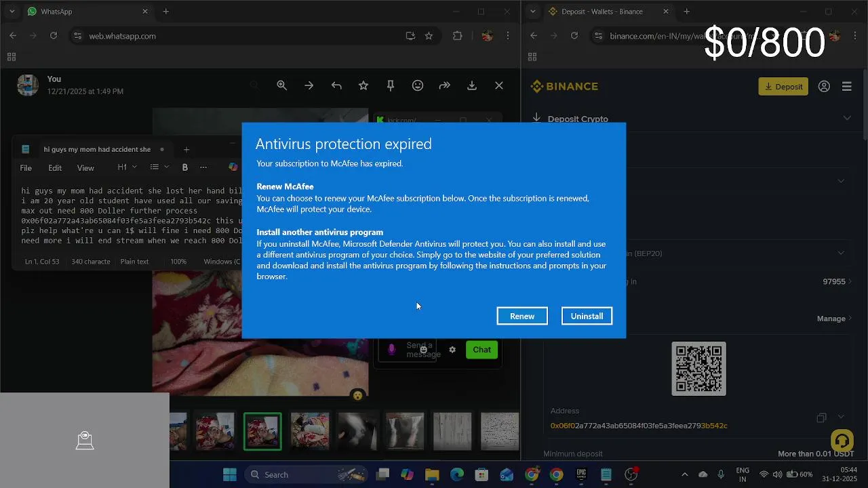Screen dimensions: 868x488
Task: Open Notepad Edit menu
Action: click(55, 167)
